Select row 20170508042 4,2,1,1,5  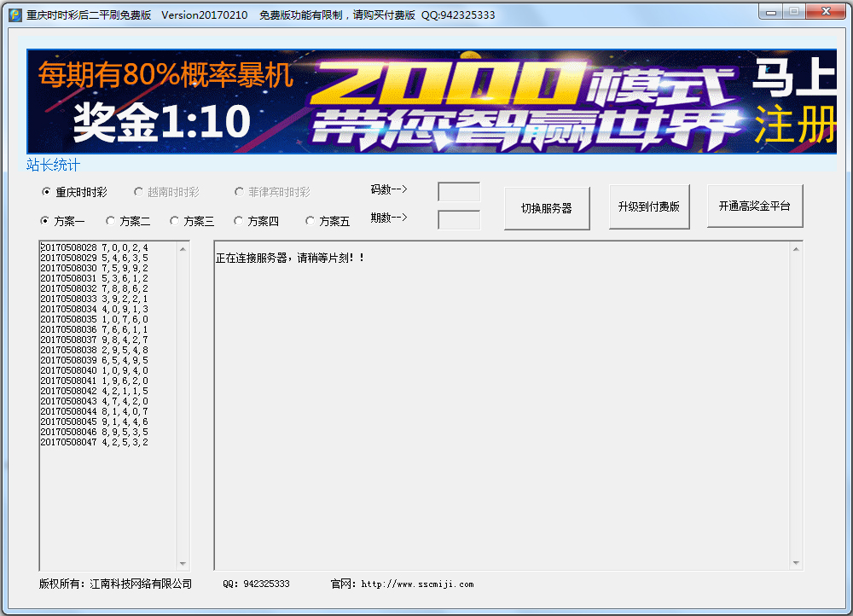[94, 392]
